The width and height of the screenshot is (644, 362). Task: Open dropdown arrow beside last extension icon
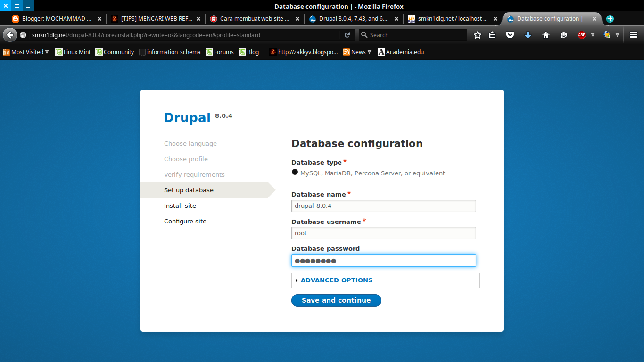click(x=617, y=35)
